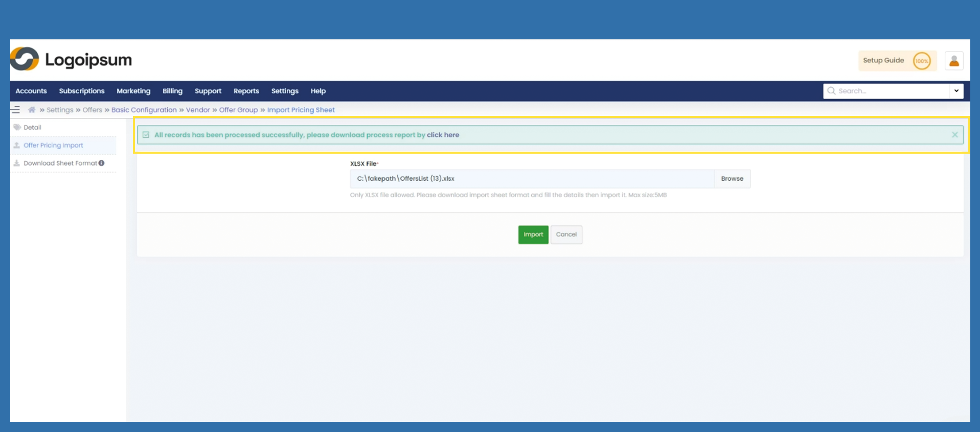This screenshot has width=980, height=432.
Task: Open the Subscriptions menu
Action: click(82, 91)
